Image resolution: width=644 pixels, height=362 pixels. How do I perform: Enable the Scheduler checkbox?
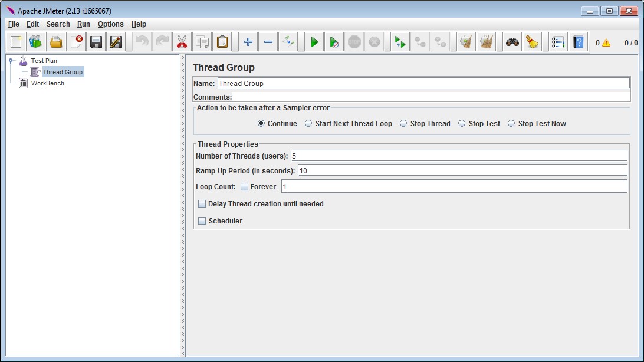point(202,221)
